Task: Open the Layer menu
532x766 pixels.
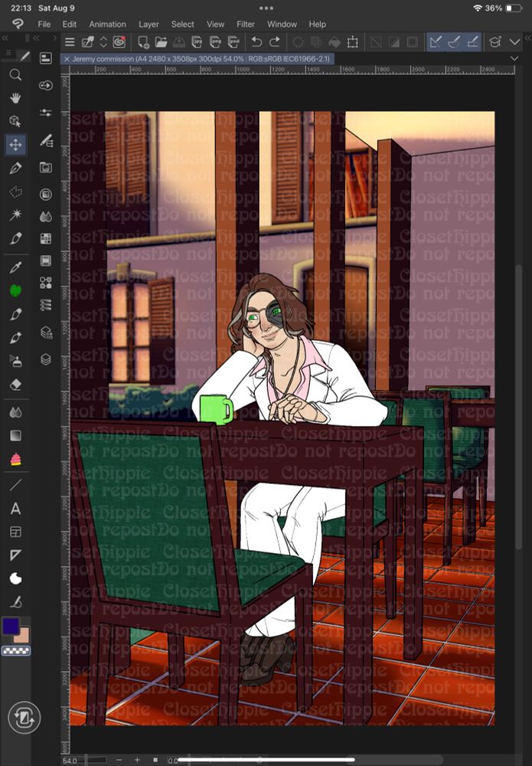Action: tap(149, 24)
